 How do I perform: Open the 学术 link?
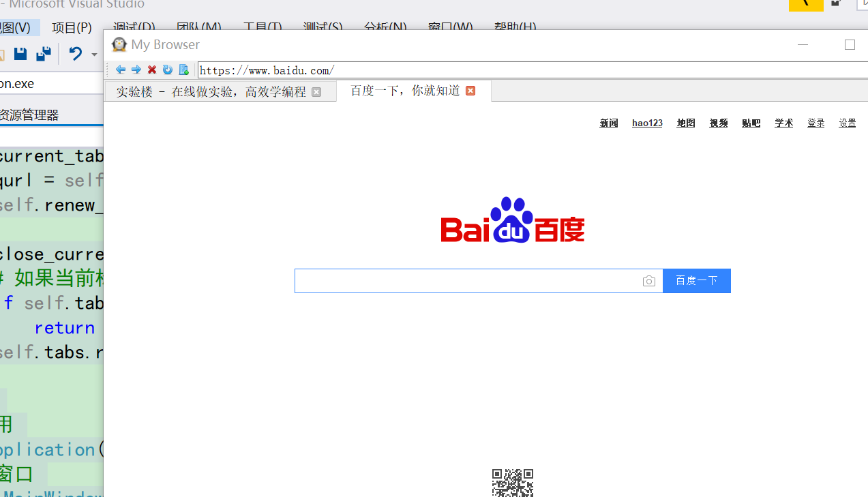point(784,123)
